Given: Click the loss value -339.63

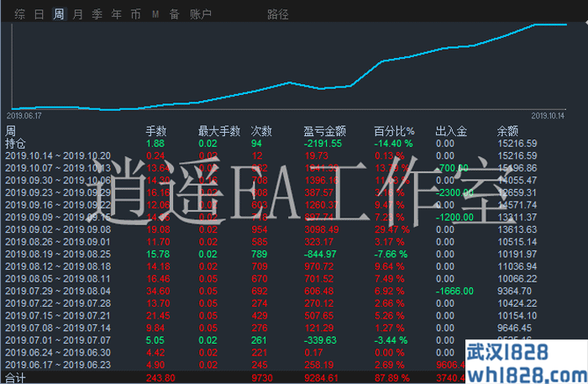Looking at the screenshot, I should (x=320, y=340).
